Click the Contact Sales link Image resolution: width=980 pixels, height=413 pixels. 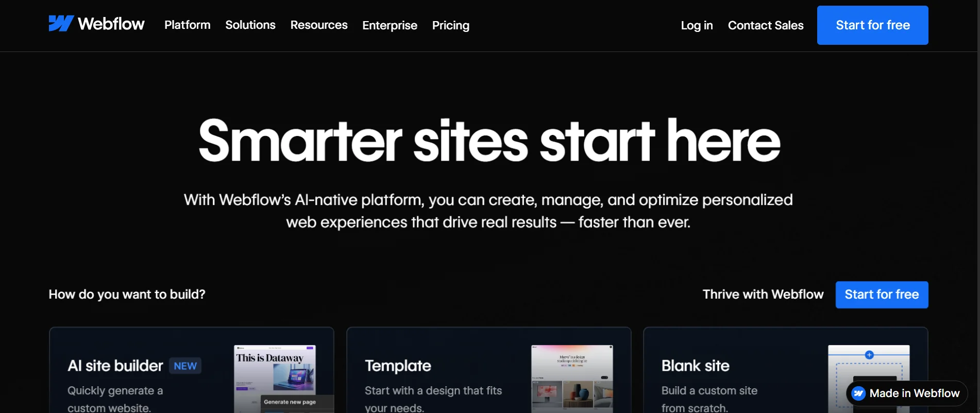point(766,25)
